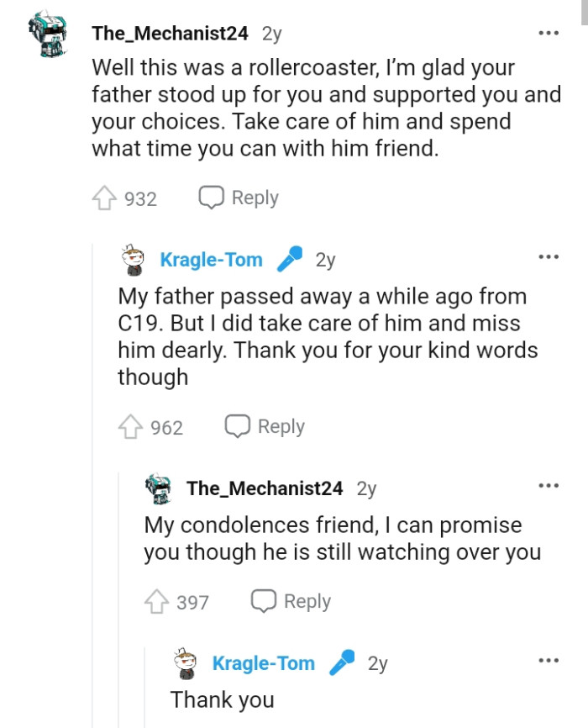588x728 pixels.
Task: Click The_Mechanist24's avatar on the condolences reply
Action: [x=159, y=487]
